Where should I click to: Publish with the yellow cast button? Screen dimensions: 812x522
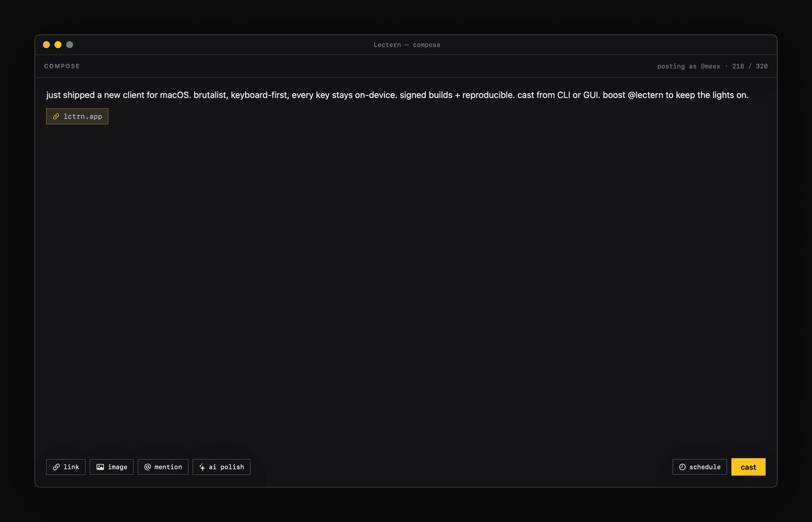point(748,467)
